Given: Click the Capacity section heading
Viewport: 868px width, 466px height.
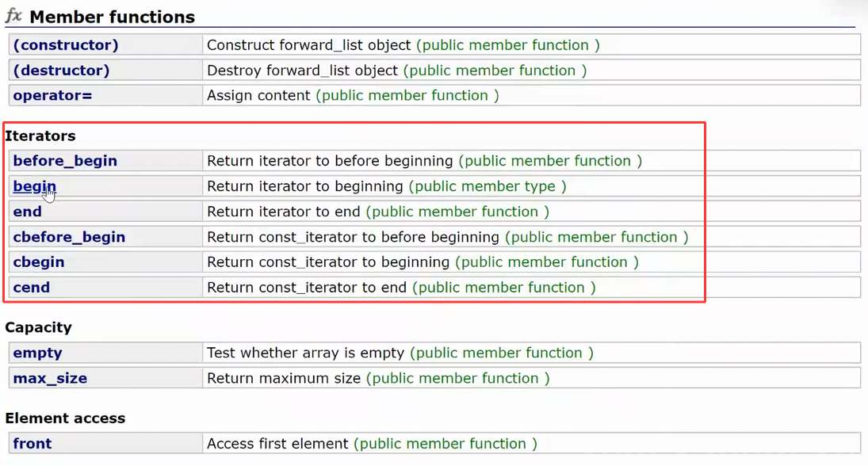Looking at the screenshot, I should click(x=38, y=327).
